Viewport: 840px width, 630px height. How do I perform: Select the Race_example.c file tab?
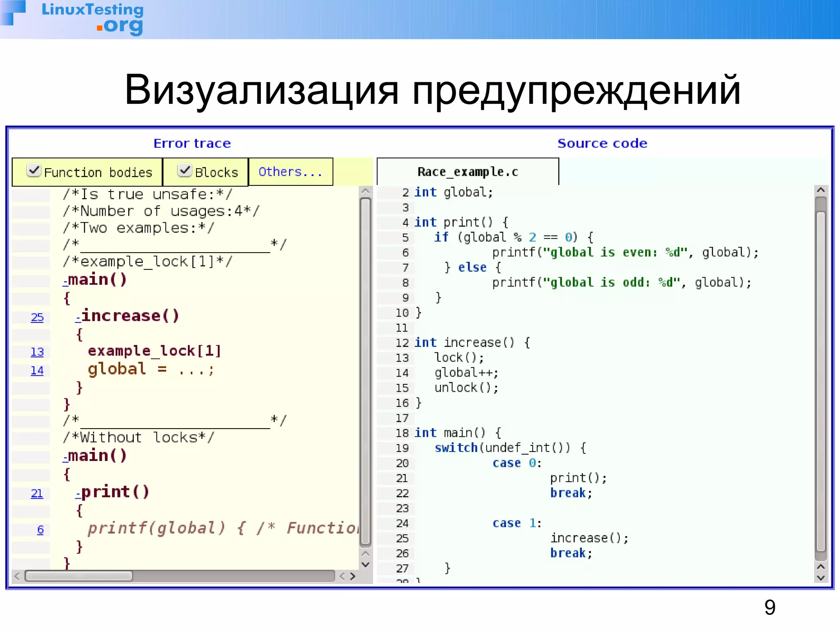click(x=468, y=172)
